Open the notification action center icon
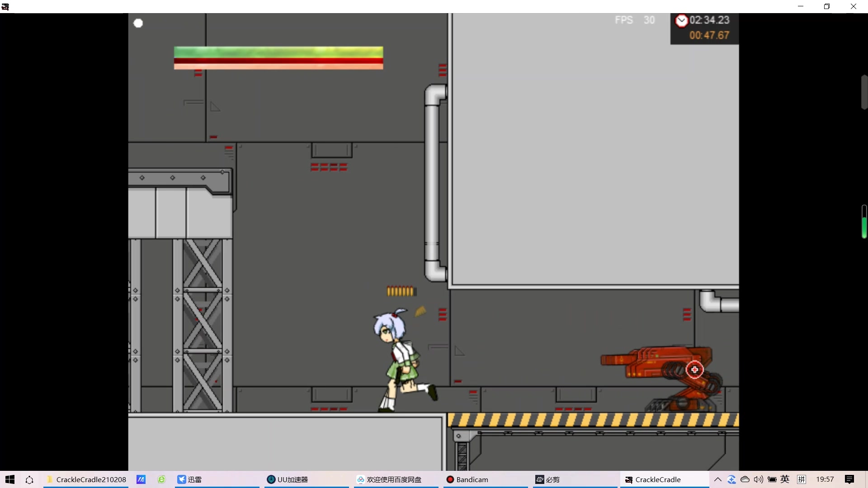868x488 pixels. pyautogui.click(x=849, y=479)
